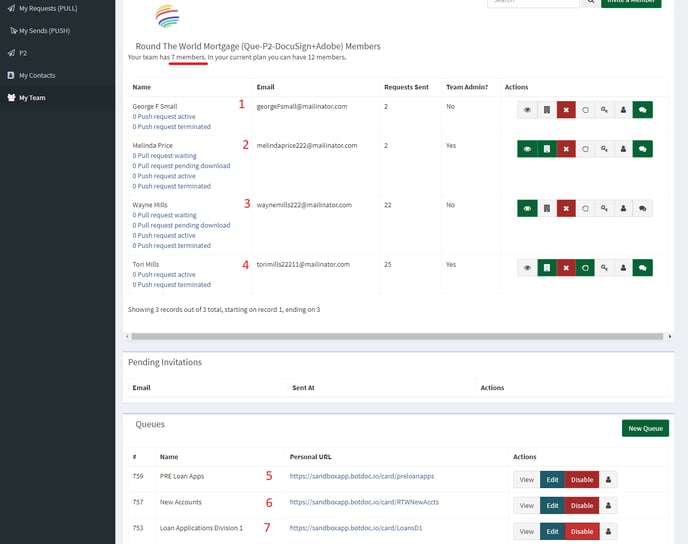This screenshot has width=688, height=544.
Task: Go to P2 in the sidebar
Action: click(x=24, y=52)
